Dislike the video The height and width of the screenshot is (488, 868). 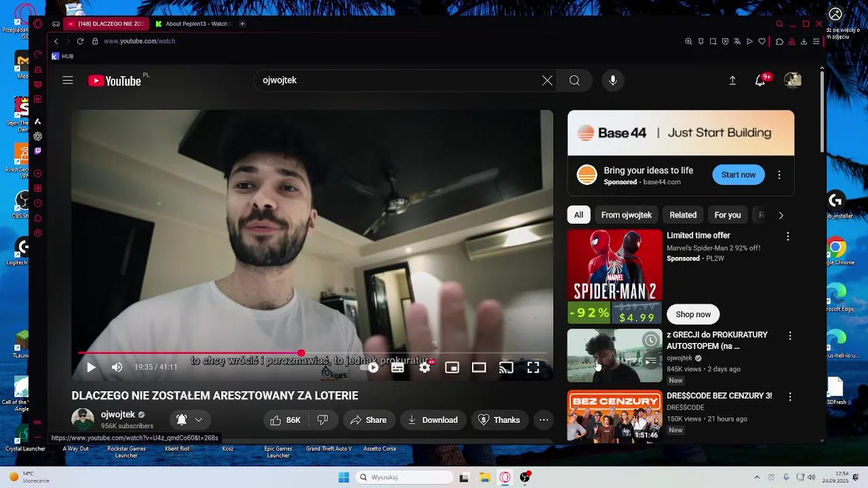tap(323, 420)
